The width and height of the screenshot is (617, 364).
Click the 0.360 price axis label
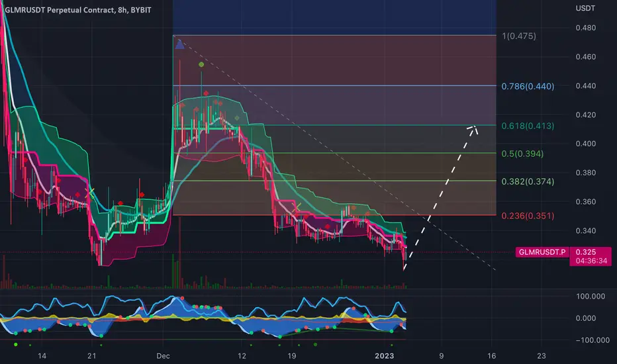point(585,202)
